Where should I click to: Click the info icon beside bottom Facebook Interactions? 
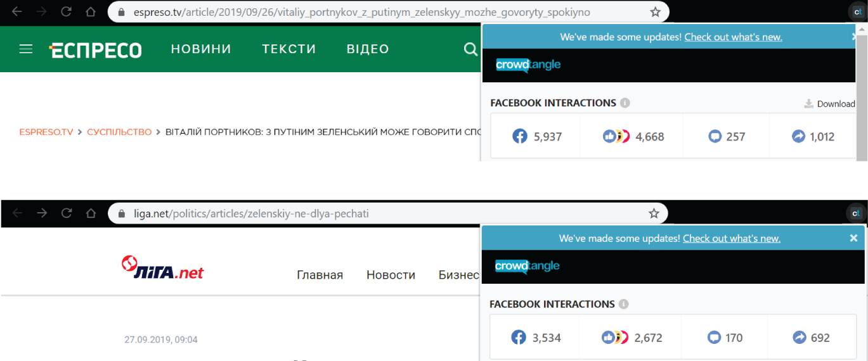624,304
